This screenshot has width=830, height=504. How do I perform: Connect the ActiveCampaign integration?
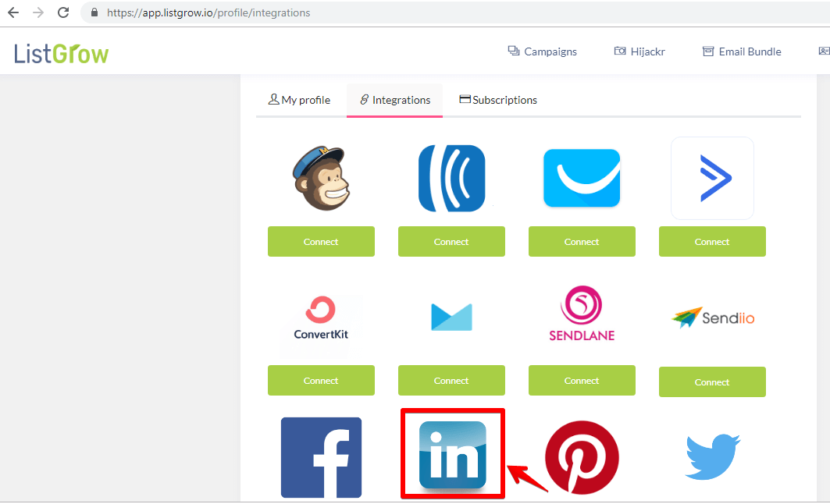point(712,242)
